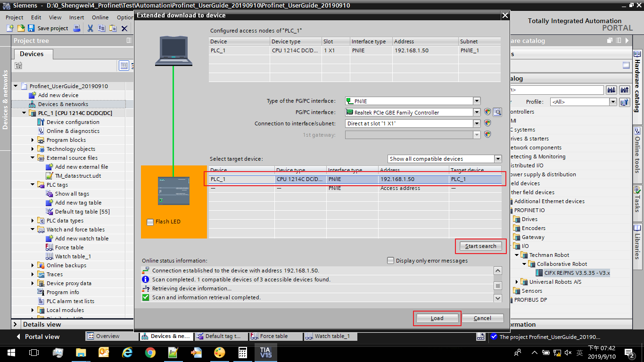The height and width of the screenshot is (362, 644).
Task: Collapse Project tree panel icon
Action: pos(129,41)
